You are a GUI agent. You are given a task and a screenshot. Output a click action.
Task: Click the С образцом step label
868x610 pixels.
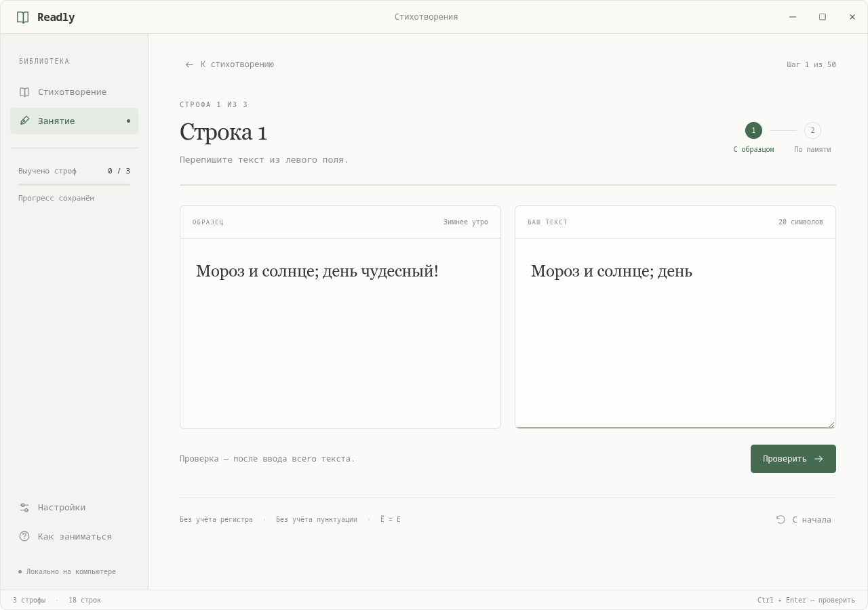[753, 150]
